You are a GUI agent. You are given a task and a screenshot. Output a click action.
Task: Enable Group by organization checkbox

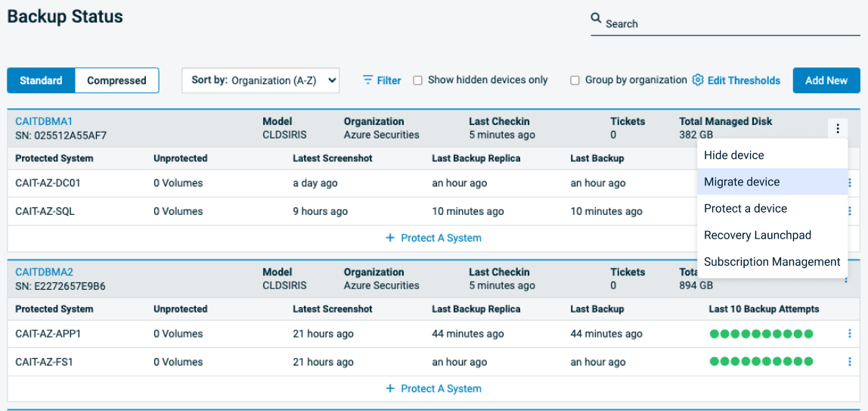(575, 80)
